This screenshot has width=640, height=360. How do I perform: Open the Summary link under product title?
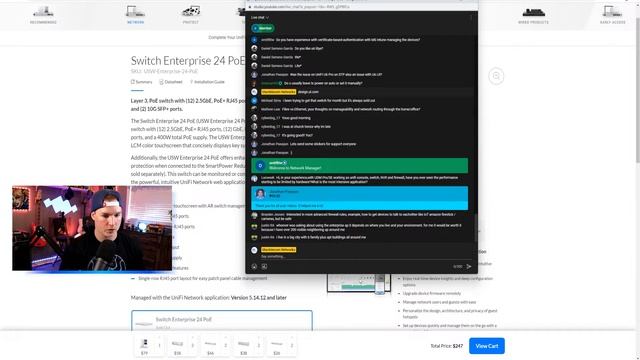click(x=142, y=82)
